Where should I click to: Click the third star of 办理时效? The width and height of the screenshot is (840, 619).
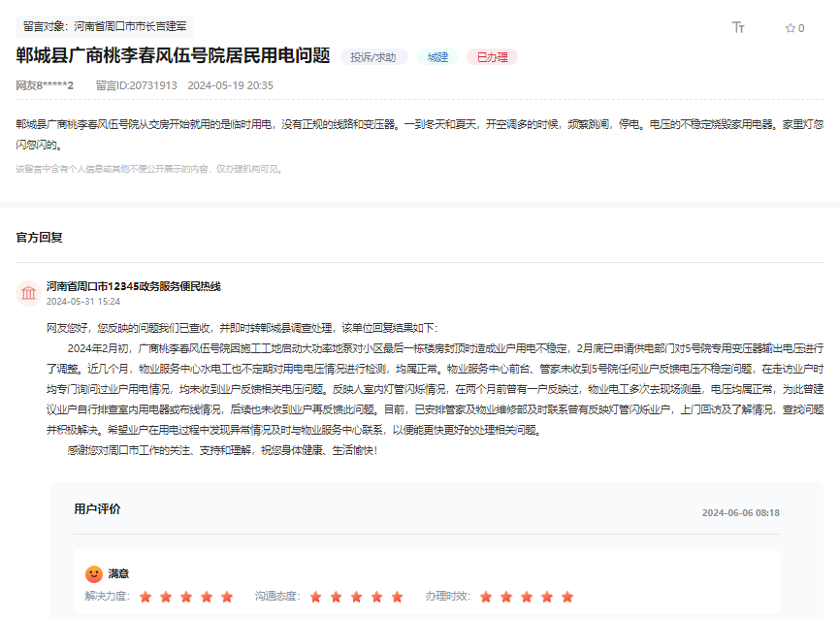click(x=527, y=597)
